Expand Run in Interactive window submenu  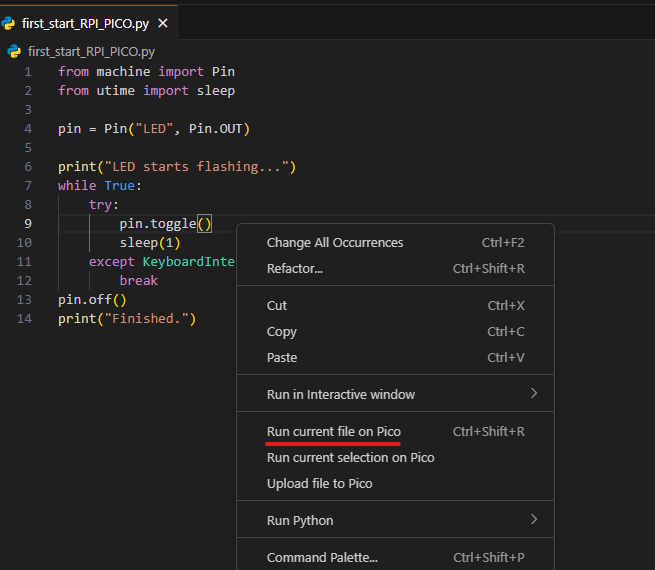point(395,394)
